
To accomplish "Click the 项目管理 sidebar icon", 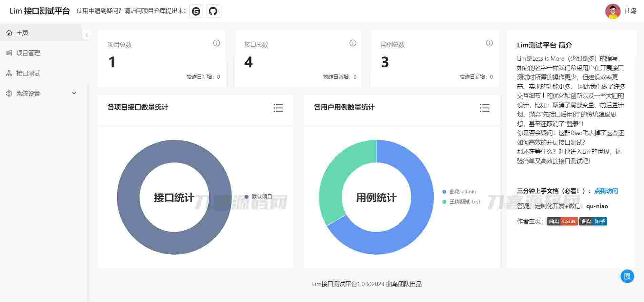I will pyautogui.click(x=9, y=53).
